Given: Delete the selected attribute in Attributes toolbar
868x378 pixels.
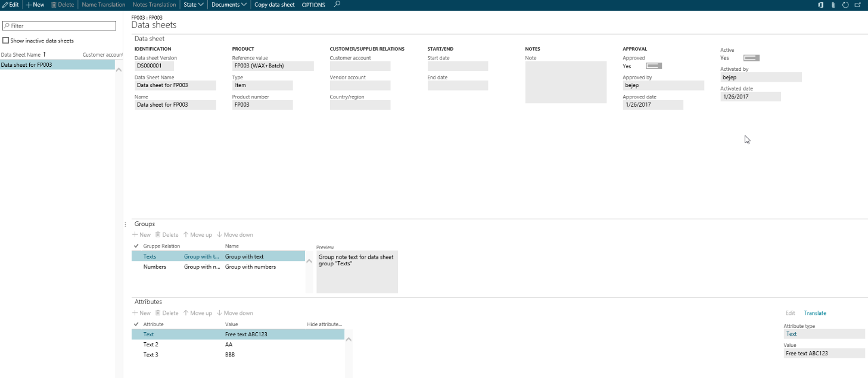Looking at the screenshot, I should point(167,313).
